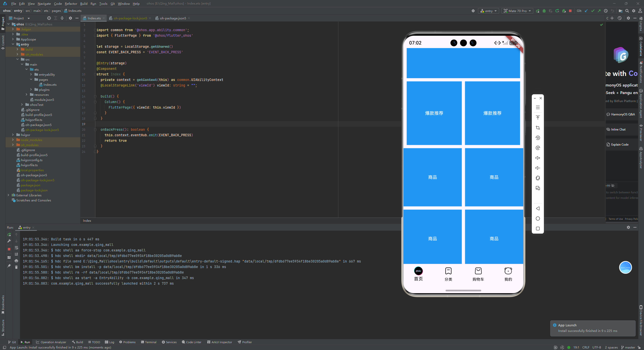644x350 pixels.
Task: Click the green Debug bug icon
Action: (x=544, y=11)
